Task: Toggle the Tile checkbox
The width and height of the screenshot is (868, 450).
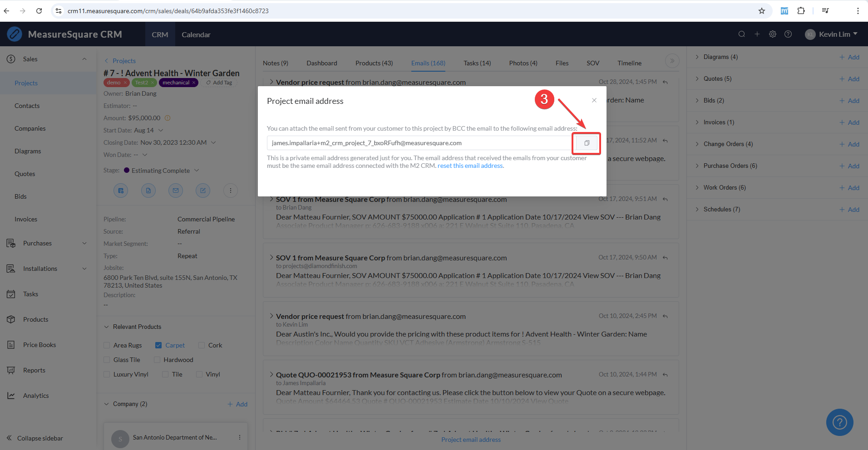Action: [165, 374]
